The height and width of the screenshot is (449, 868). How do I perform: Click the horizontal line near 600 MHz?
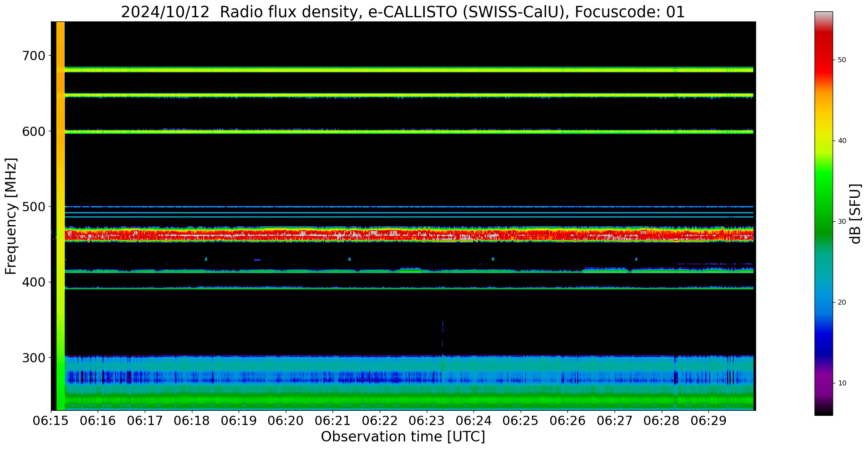point(409,132)
